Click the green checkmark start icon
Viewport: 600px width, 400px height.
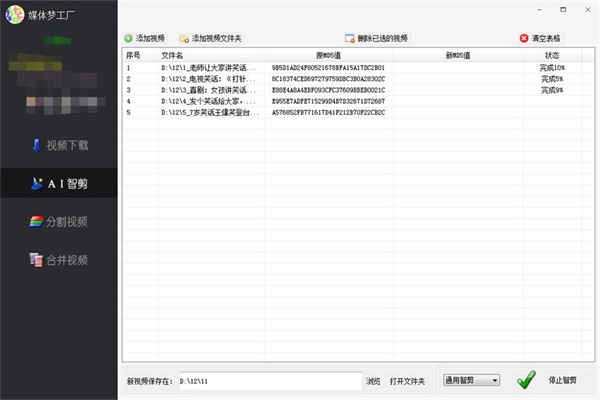tap(526, 380)
